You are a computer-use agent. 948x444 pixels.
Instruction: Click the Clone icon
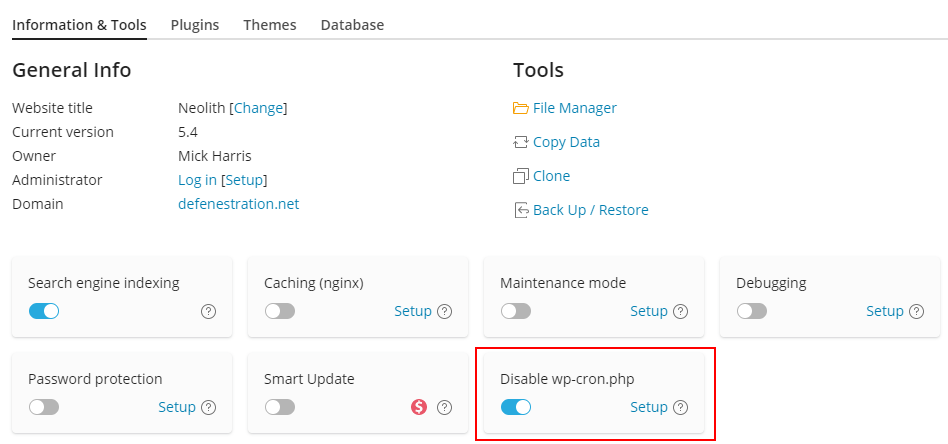[x=521, y=176]
